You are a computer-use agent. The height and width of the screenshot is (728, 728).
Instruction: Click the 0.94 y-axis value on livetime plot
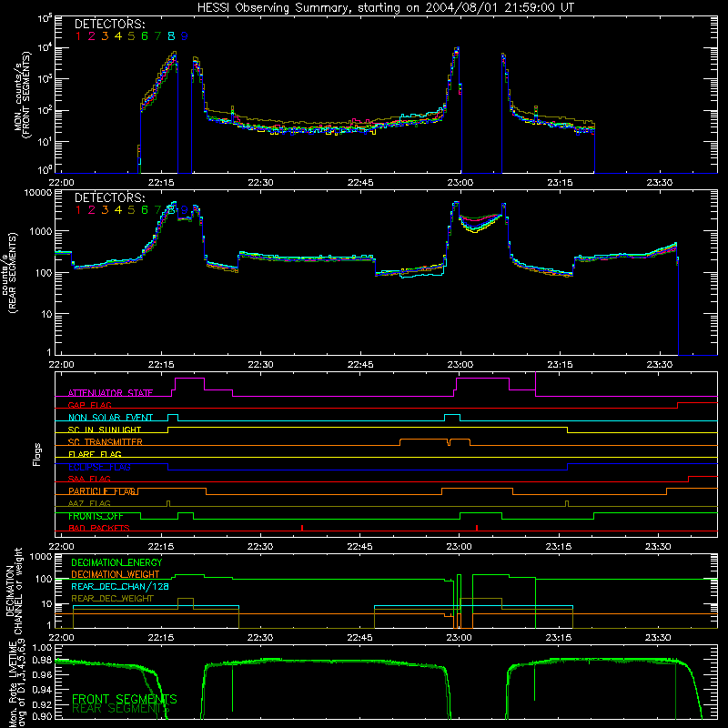click(x=42, y=689)
